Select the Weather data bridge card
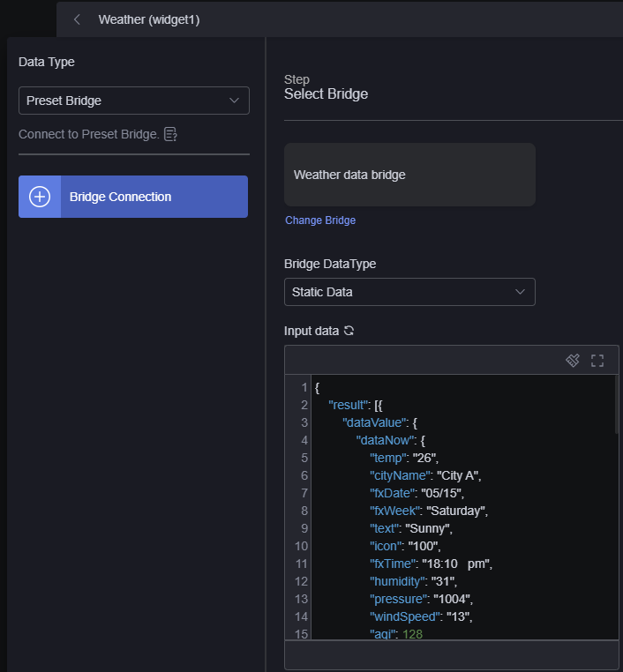Image resolution: width=623 pixels, height=672 pixels. pos(409,175)
